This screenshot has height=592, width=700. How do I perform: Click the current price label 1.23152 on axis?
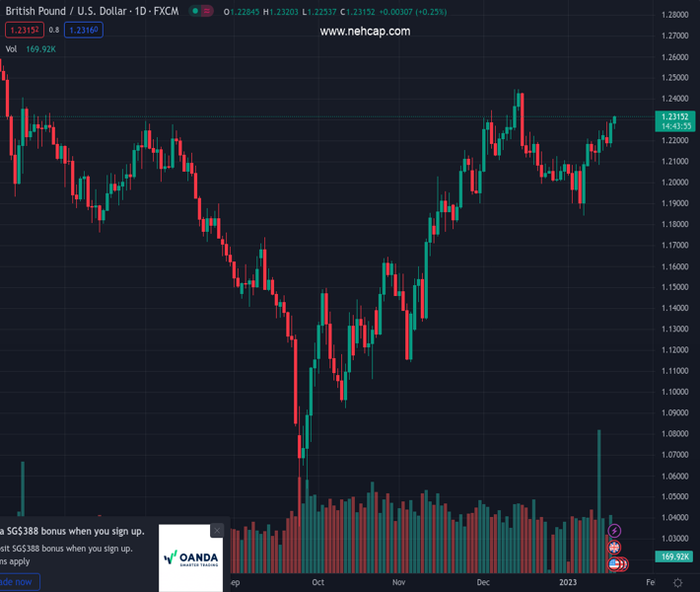point(675,116)
